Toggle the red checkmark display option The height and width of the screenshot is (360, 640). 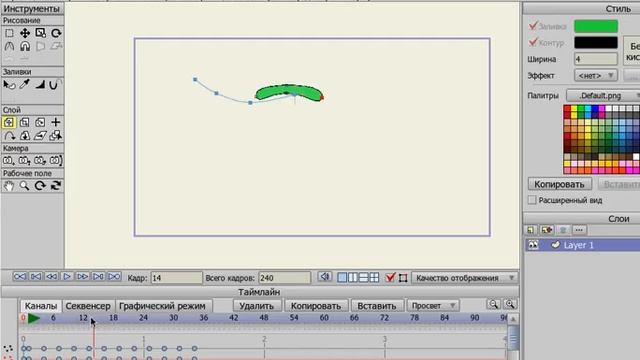click(x=390, y=278)
